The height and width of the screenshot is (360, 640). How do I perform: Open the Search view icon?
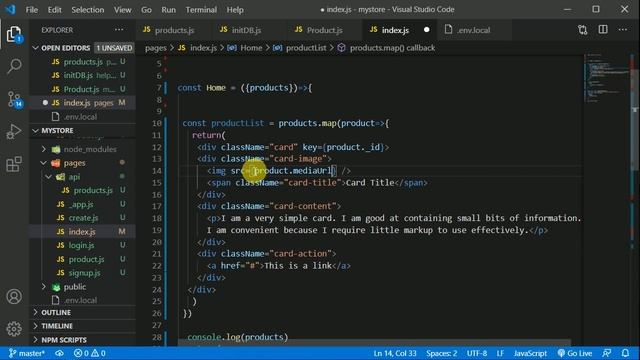coord(14,66)
